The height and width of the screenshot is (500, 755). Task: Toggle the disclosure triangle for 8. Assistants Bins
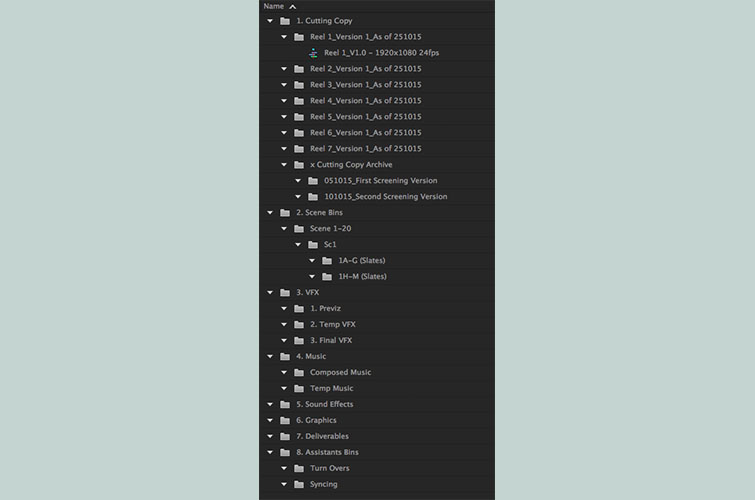(270, 453)
